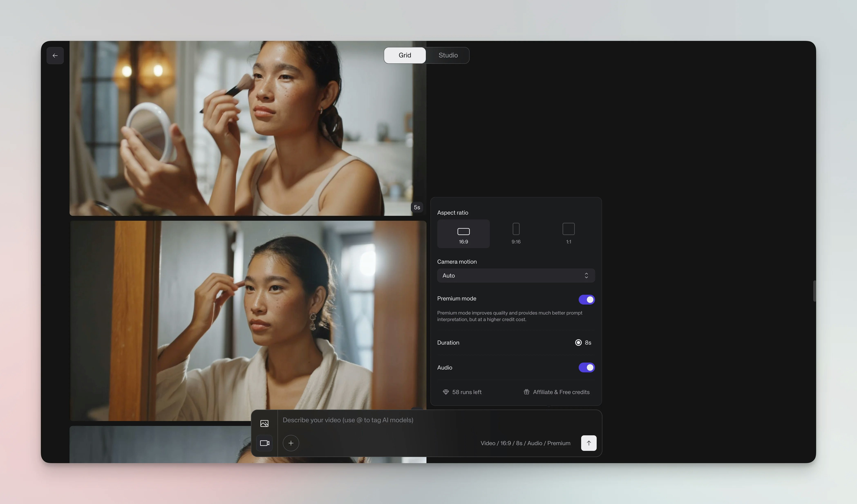Click the Camera motion dropdown chevron arrows

point(586,276)
